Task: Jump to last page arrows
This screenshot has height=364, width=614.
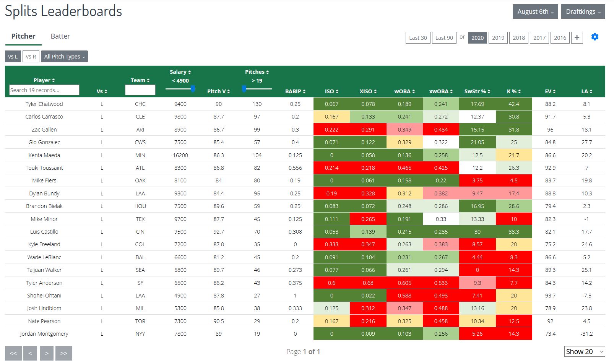Action: pos(63,353)
